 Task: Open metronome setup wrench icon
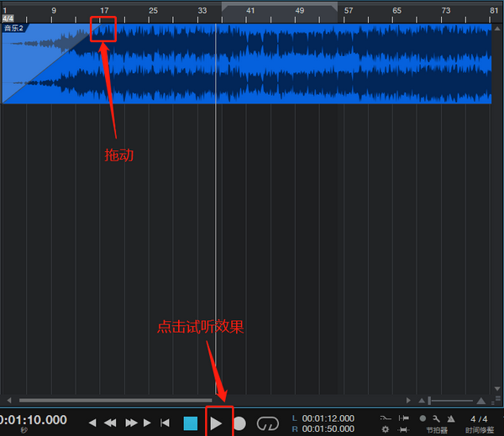coord(436,418)
